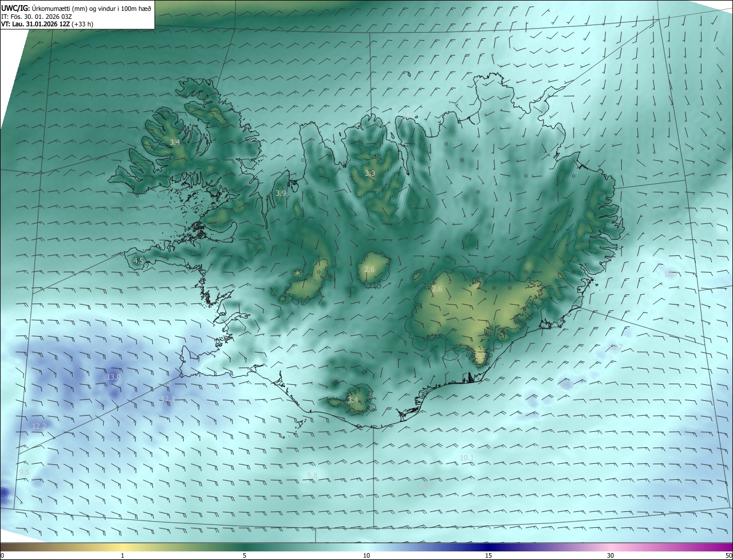Click the 4.5 label on the western peninsula tip
The height and width of the screenshot is (560, 733).
[x=139, y=261]
